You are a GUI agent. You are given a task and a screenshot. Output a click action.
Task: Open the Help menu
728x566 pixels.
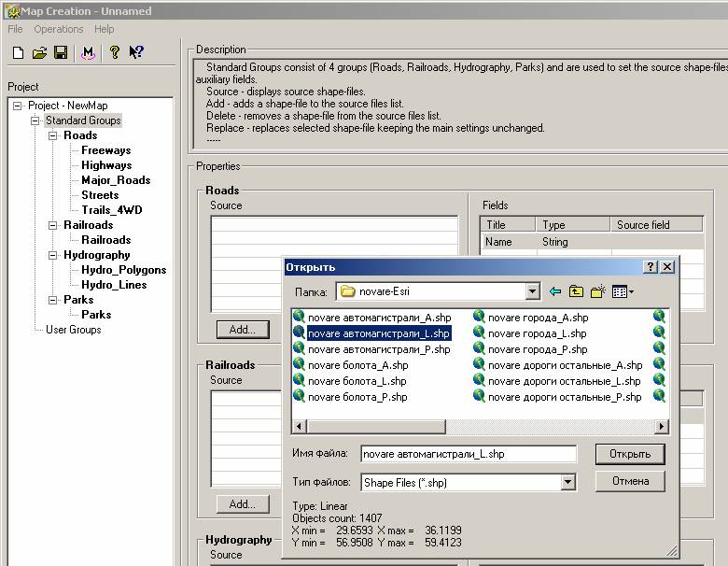point(104,29)
